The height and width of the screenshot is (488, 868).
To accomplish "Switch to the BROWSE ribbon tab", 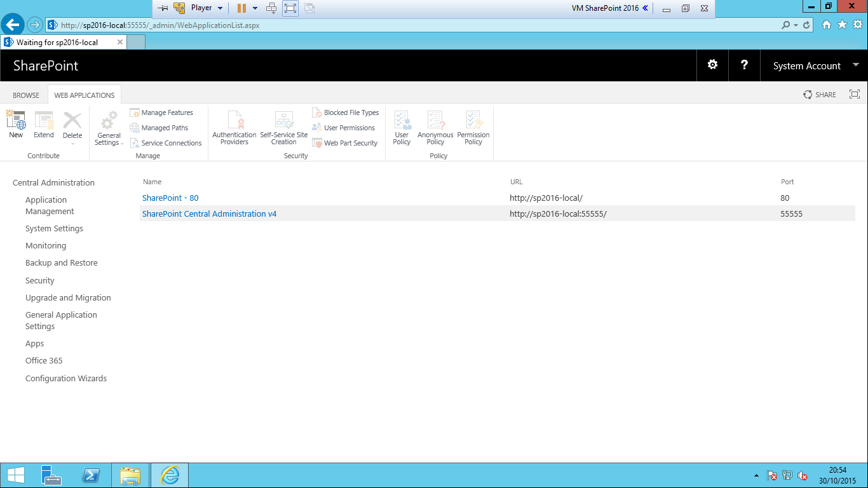I will coord(26,95).
